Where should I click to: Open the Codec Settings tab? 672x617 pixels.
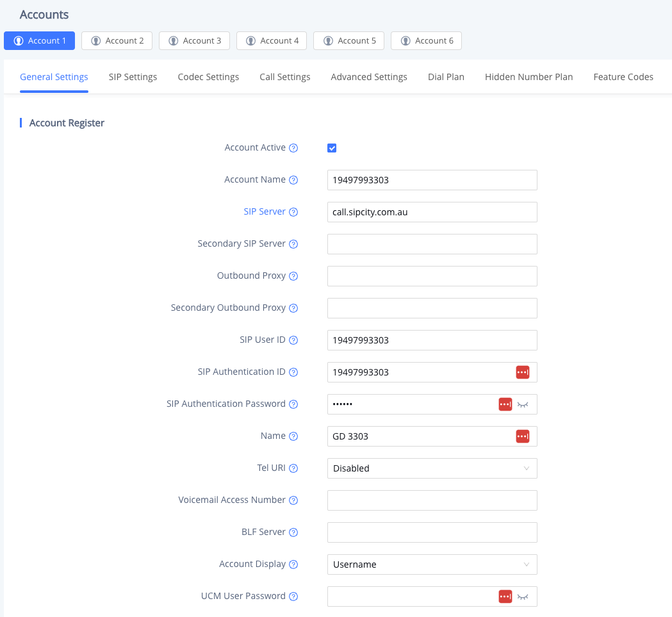tap(208, 77)
